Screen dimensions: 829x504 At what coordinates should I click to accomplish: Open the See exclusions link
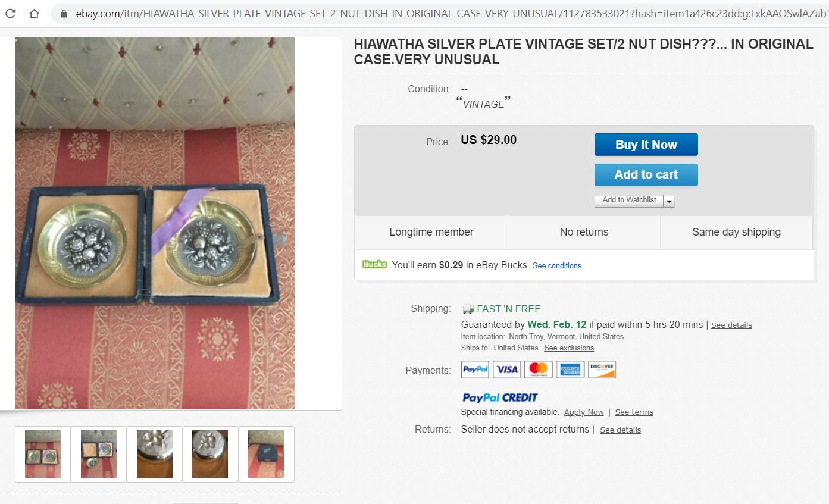tap(568, 348)
